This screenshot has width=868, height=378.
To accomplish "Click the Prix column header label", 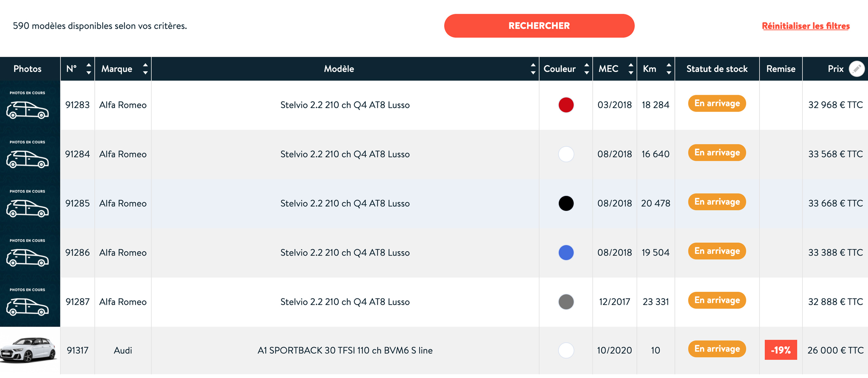I will tap(835, 69).
